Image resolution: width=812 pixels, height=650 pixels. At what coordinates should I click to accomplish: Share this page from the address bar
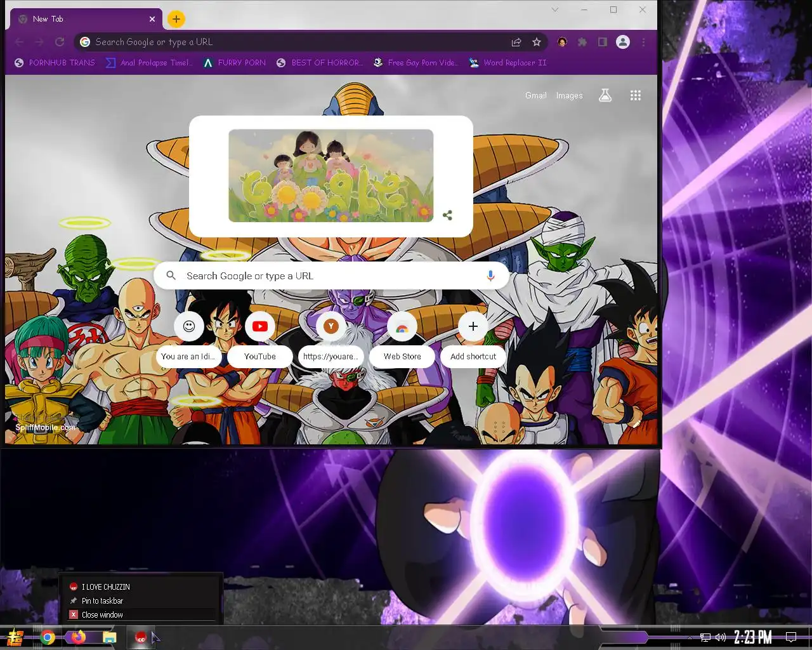click(516, 42)
